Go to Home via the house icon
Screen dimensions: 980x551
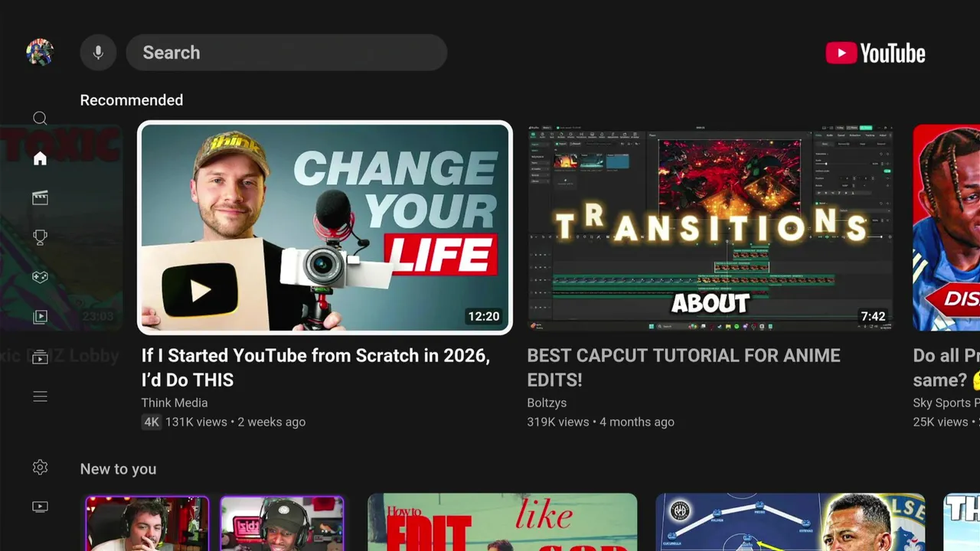click(40, 158)
